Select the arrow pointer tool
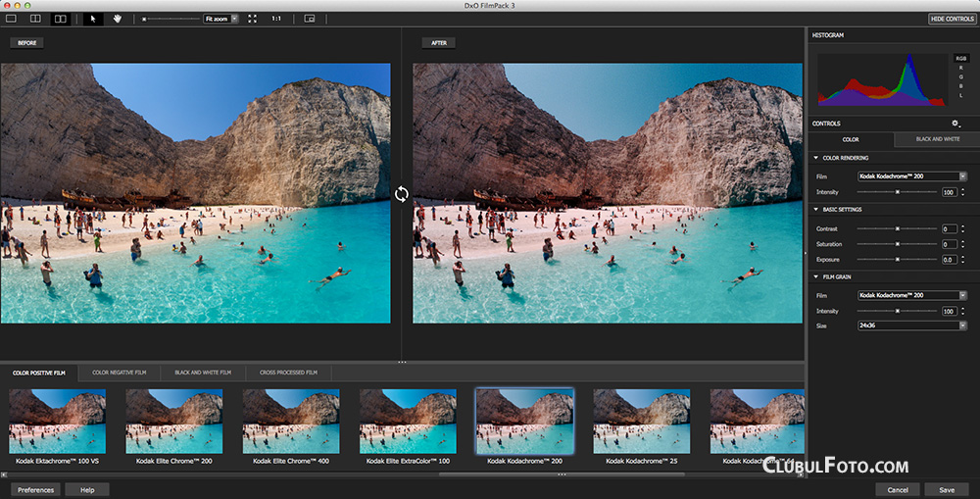This screenshot has width=980, height=499. [x=93, y=19]
